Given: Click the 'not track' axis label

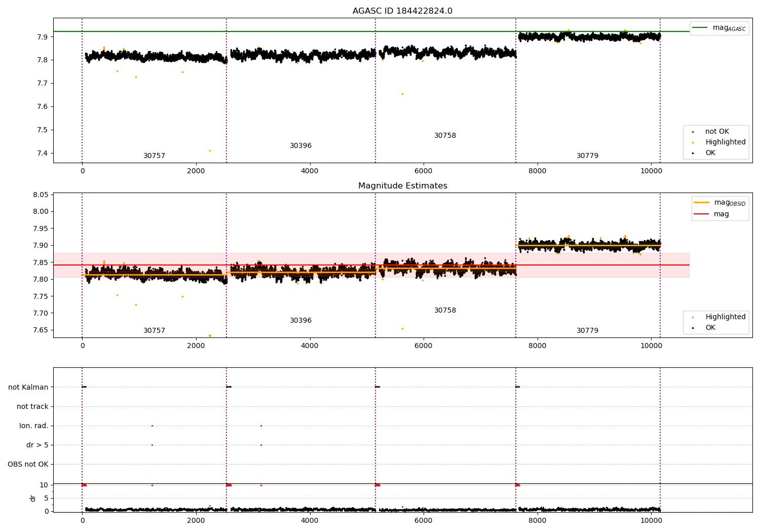Looking at the screenshot, I should [x=32, y=407].
